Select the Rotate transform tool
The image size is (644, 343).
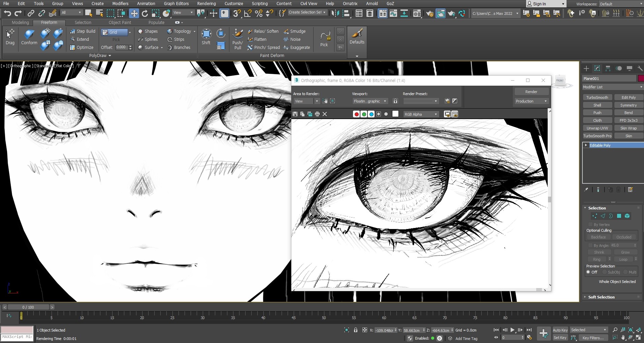click(x=145, y=13)
